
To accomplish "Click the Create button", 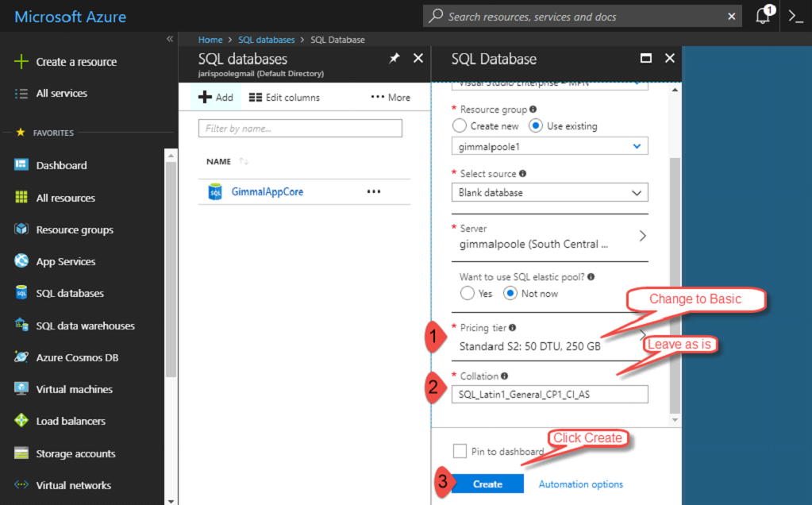I will tap(487, 484).
